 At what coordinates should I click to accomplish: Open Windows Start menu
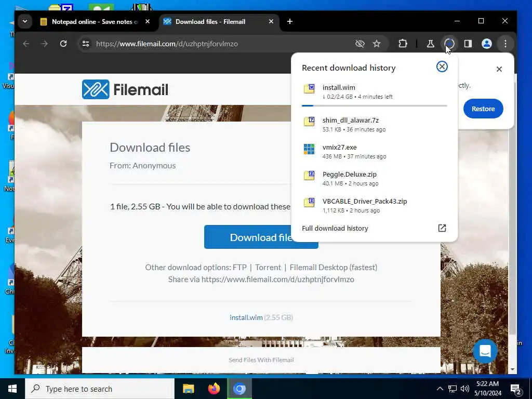click(12, 389)
